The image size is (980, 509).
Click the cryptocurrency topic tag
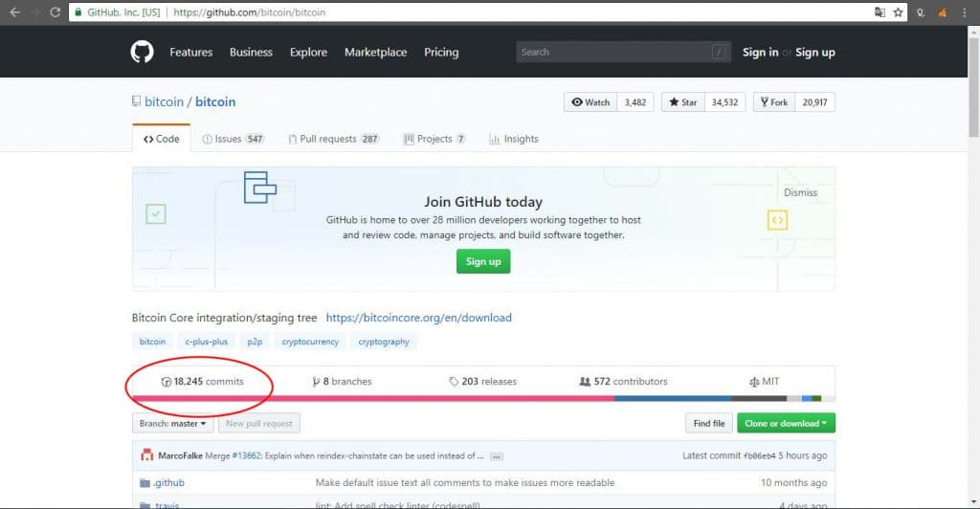tap(310, 342)
